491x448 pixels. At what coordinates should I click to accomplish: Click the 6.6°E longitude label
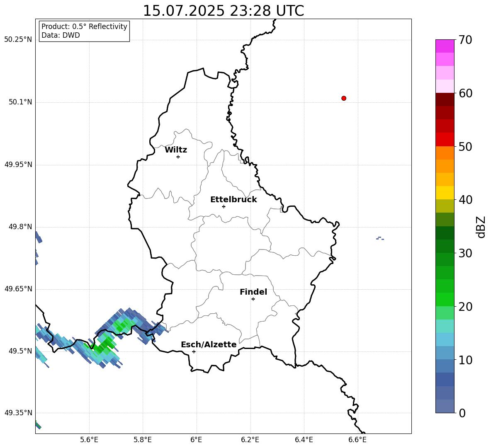pos(357,440)
